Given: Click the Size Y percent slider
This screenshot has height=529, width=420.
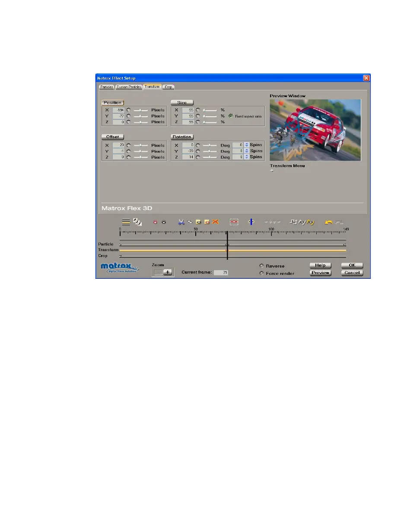Looking at the screenshot, I should 210,116.
